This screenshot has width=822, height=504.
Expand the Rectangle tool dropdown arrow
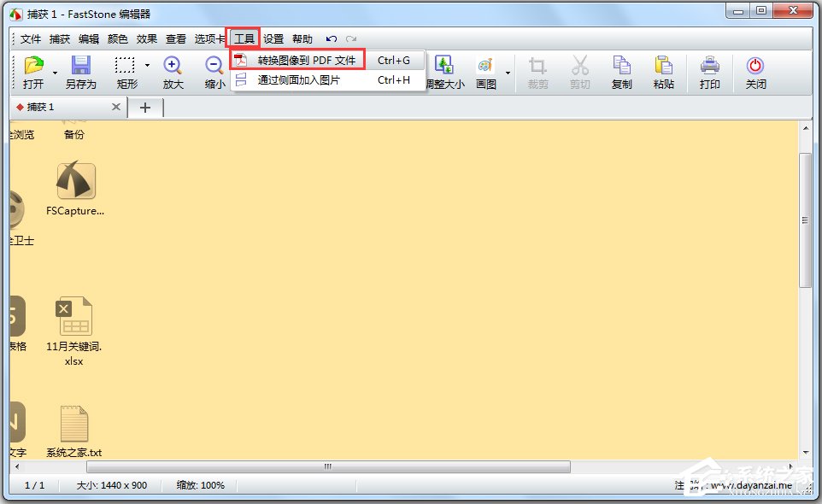[x=147, y=66]
